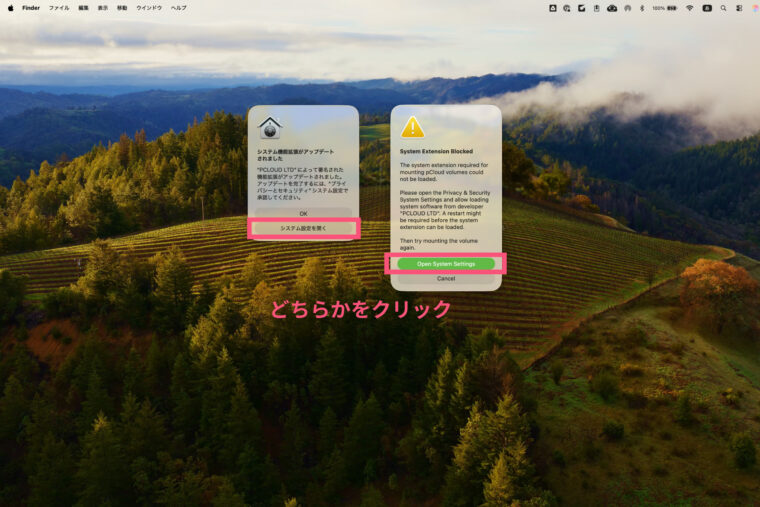This screenshot has width=760, height=507.
Task: Click the battery status indicator
Action: (x=672, y=8)
